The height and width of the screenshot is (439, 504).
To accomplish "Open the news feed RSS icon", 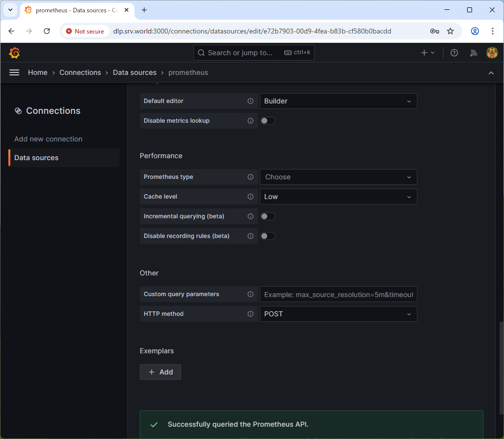I will [x=473, y=53].
